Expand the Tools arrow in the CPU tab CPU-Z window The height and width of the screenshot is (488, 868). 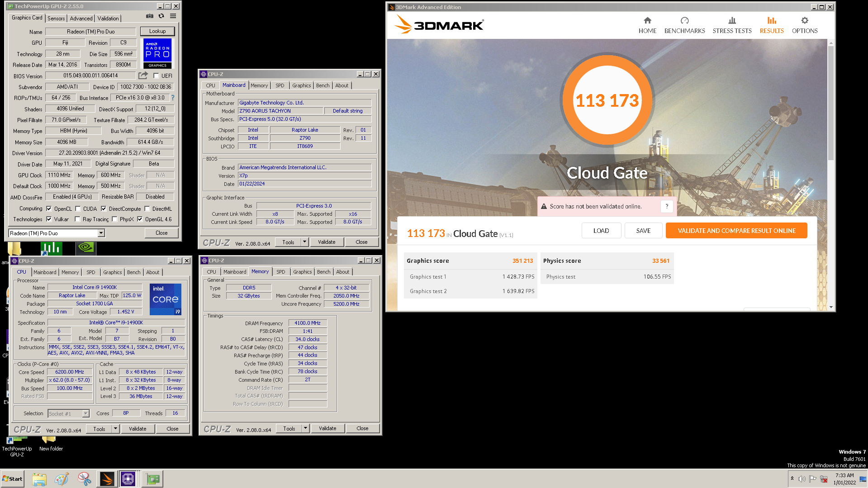tap(115, 429)
